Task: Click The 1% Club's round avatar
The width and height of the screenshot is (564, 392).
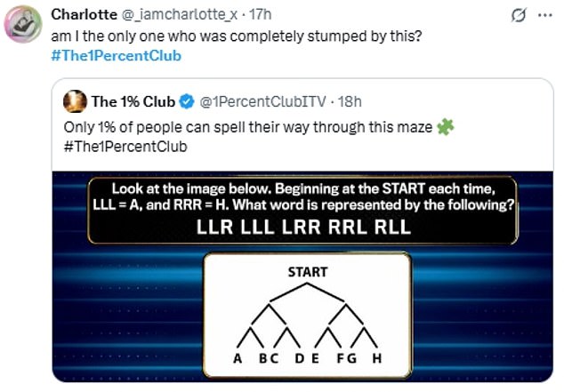Action: (x=76, y=102)
